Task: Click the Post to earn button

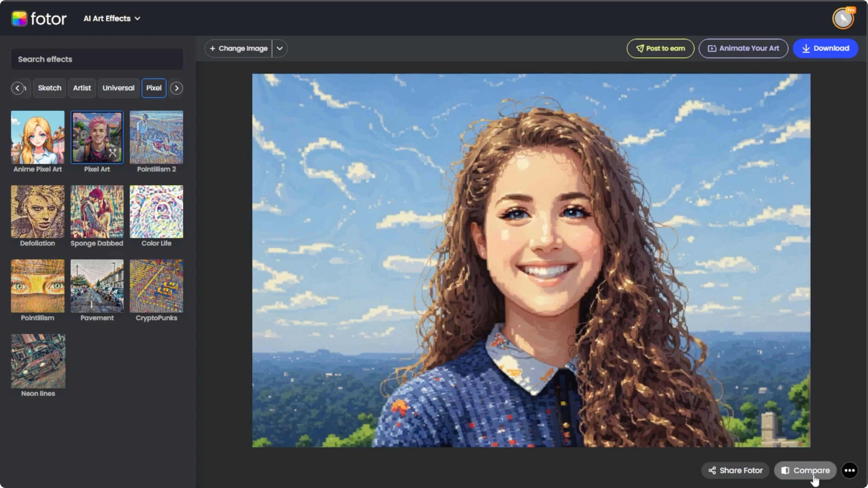Action: click(660, 49)
